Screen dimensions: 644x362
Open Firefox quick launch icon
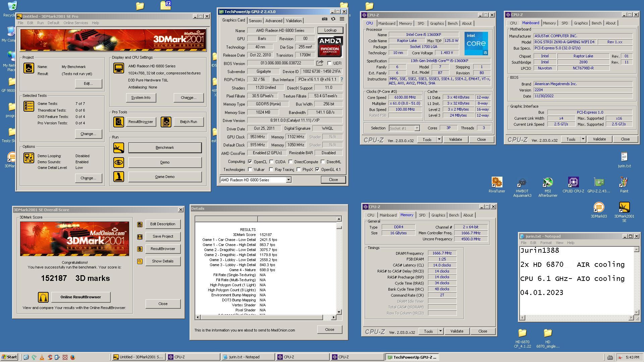coord(73,357)
